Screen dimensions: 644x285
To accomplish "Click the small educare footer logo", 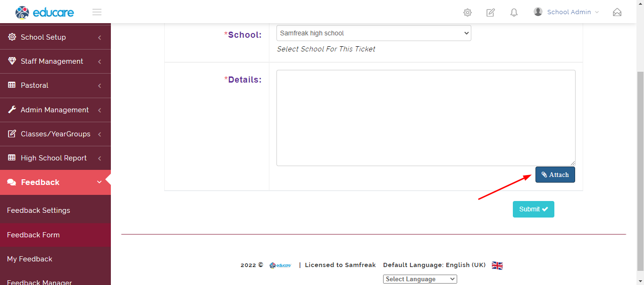I will (x=280, y=265).
